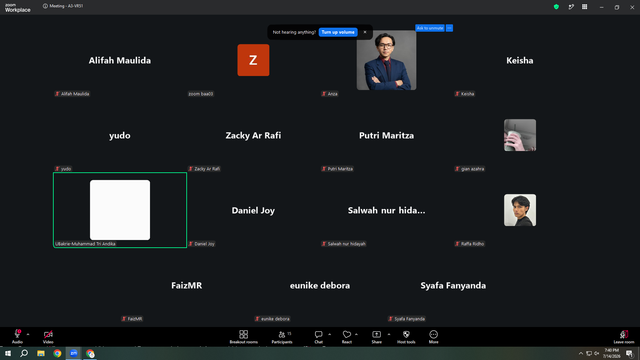Click the Zoom taskbar icon

coord(73,353)
